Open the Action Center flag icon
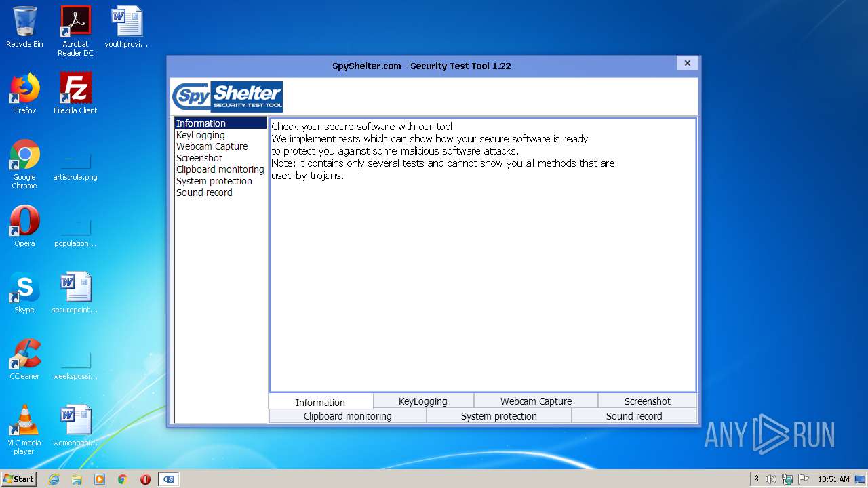 click(804, 479)
